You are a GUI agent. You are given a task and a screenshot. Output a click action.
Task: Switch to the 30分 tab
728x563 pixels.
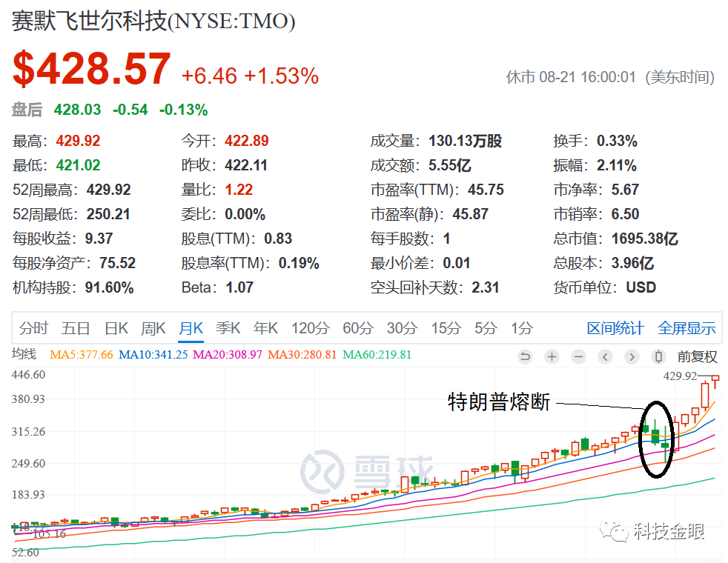[x=402, y=328]
